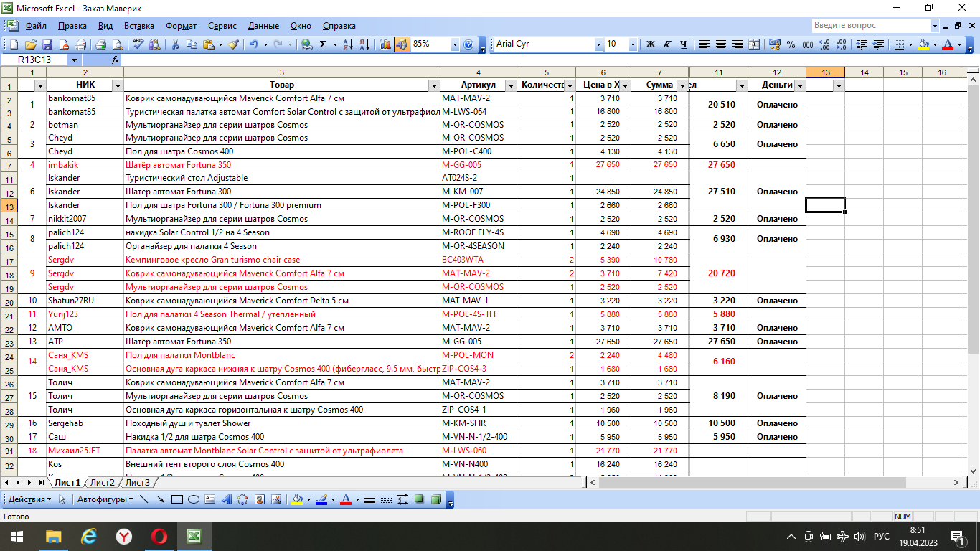Click the Merge and Center icon
Screen dimensions: 980x551
(754, 44)
